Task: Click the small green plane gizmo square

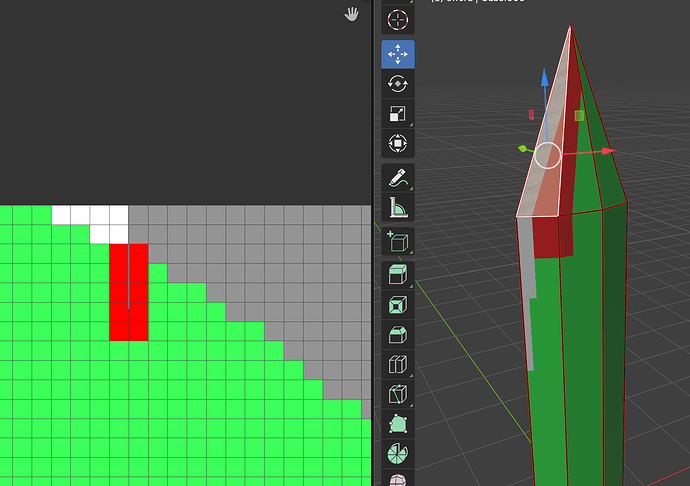Action: coord(579,115)
